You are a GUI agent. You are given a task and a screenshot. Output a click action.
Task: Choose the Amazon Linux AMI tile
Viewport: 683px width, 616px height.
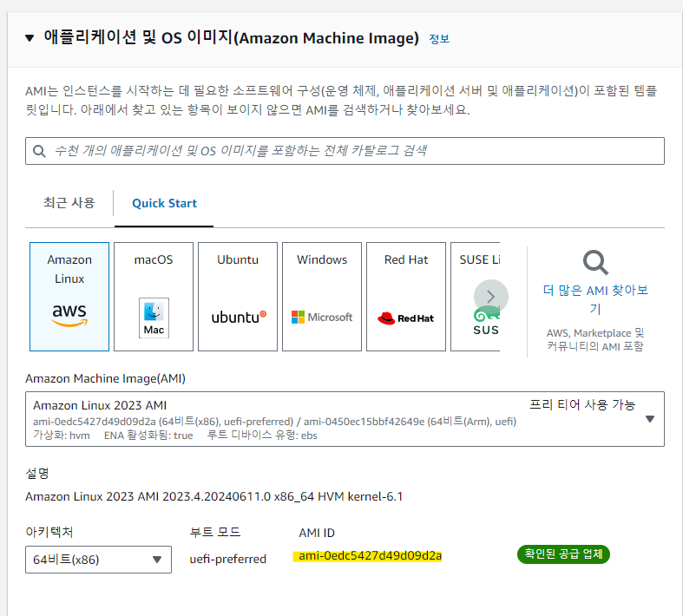point(69,297)
